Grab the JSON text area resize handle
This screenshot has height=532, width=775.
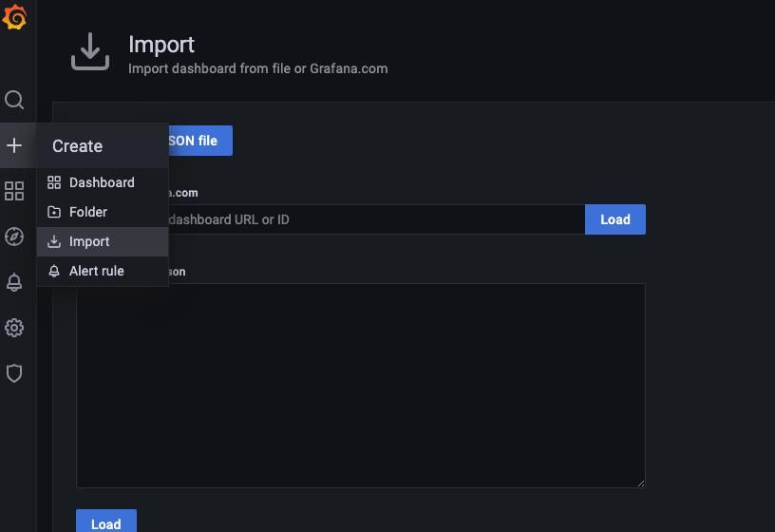tap(640, 484)
